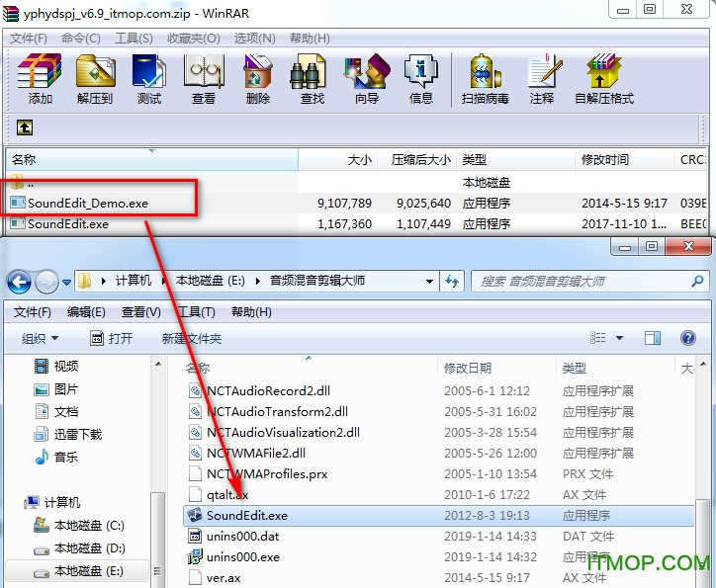Image resolution: width=716 pixels, height=588 pixels.
Task: Go up one level in WinRAR
Action: [25, 127]
